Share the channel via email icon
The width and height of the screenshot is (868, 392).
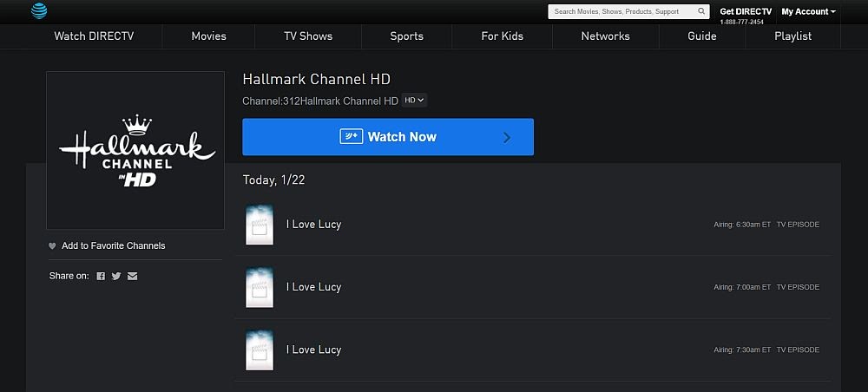[132, 276]
